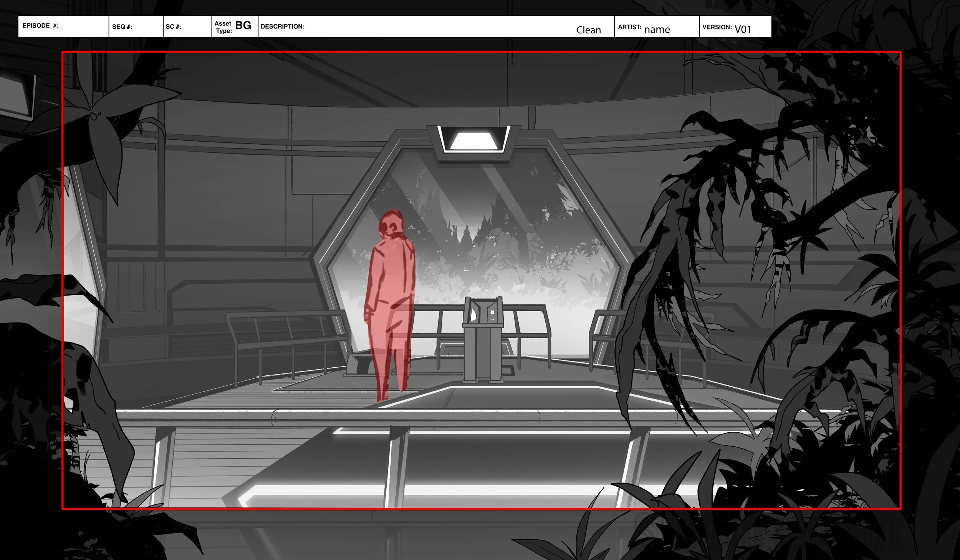Click the ARTIST name text
The width and height of the screenshot is (960, 560).
(x=657, y=30)
